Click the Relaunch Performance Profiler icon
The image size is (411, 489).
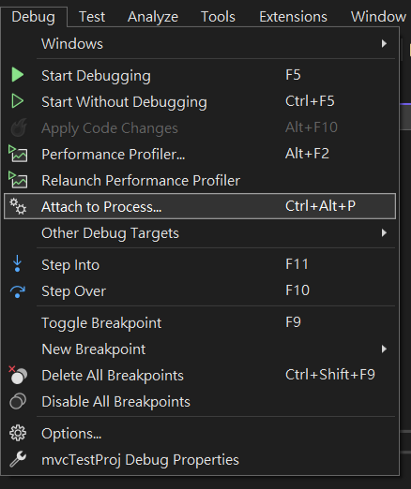[x=18, y=180]
